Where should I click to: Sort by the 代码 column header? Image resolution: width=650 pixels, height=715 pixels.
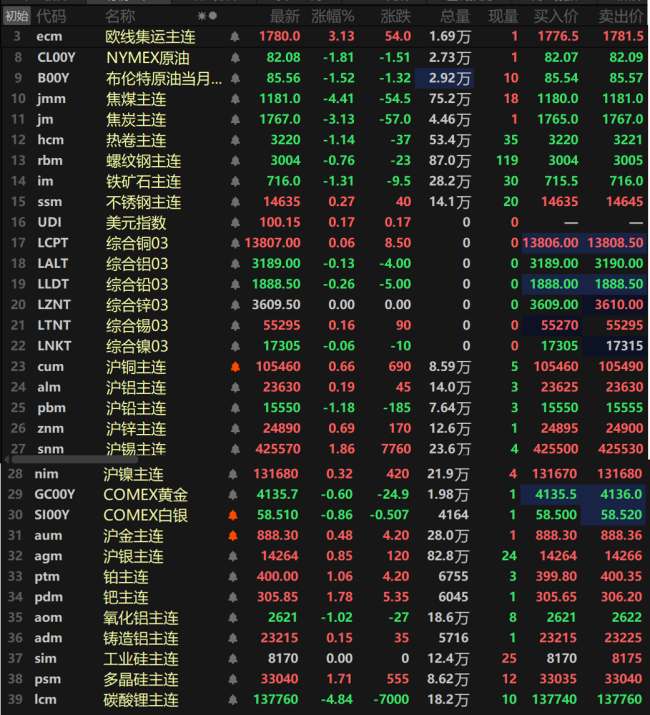[51, 16]
